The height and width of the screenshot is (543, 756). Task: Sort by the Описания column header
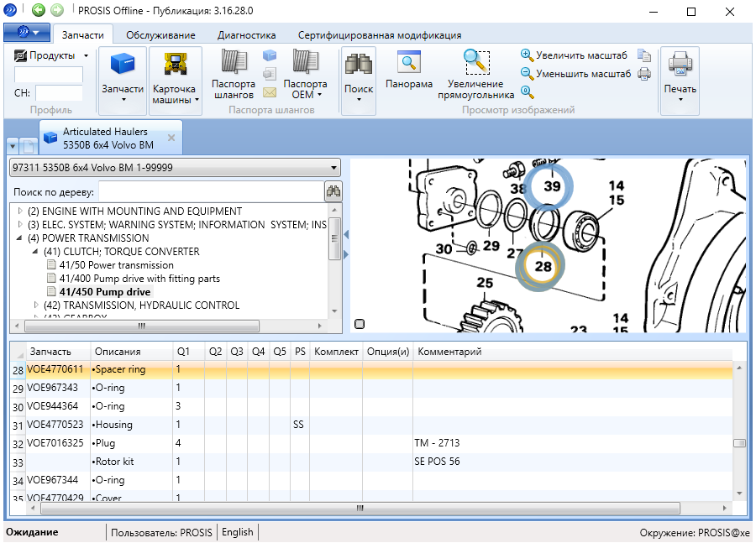(131, 352)
